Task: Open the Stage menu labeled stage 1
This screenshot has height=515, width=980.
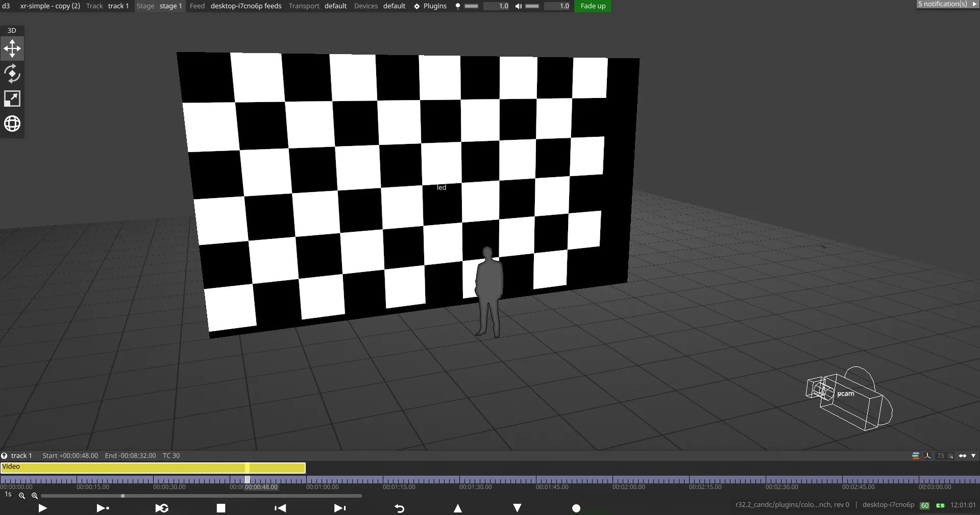Action: point(170,6)
